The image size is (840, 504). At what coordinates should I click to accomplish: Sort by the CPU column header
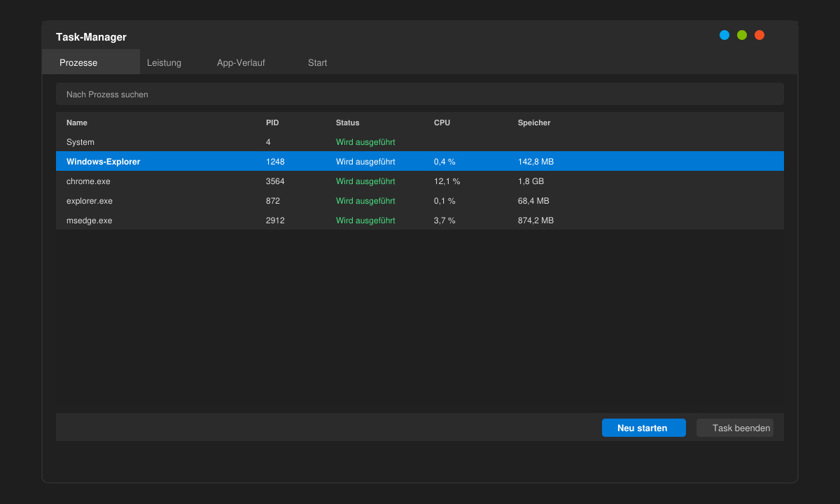click(442, 122)
